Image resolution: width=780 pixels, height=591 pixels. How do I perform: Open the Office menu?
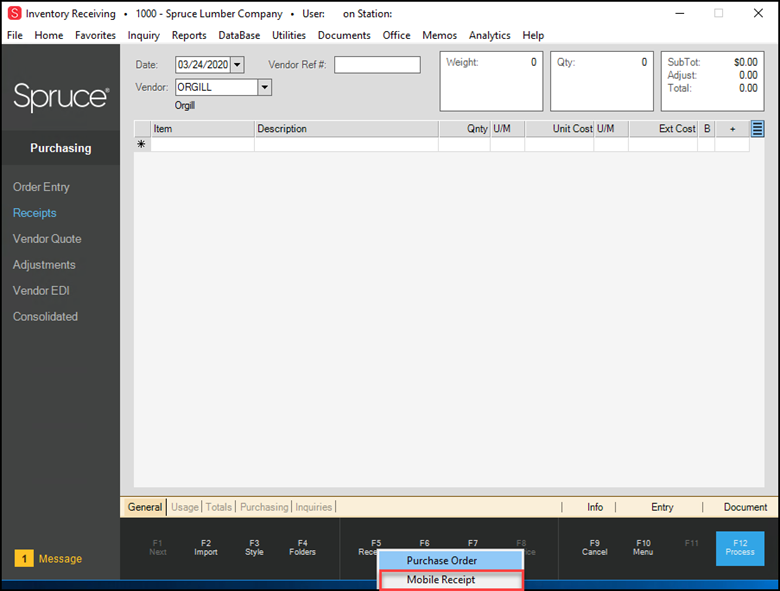[x=396, y=35]
